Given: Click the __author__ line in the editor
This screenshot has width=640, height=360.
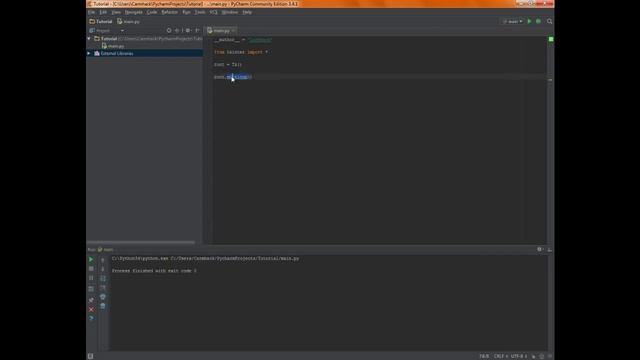Looking at the screenshot, I should pyautogui.click(x=242, y=40).
